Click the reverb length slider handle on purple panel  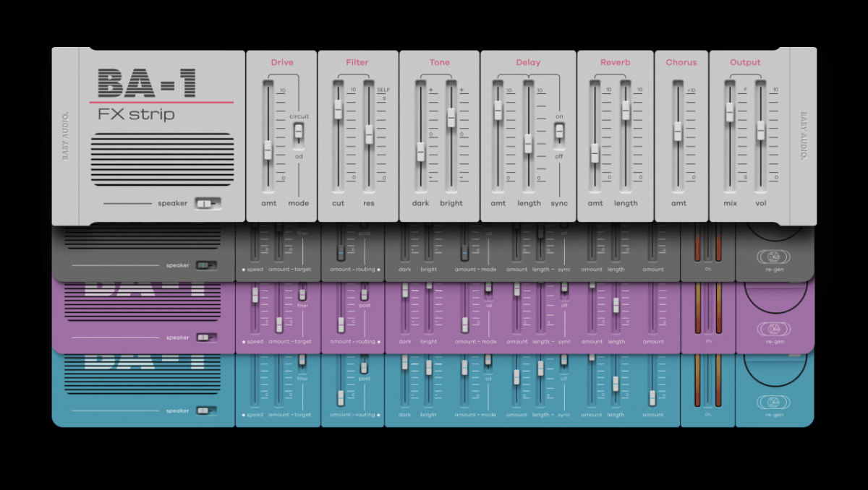pos(616,306)
